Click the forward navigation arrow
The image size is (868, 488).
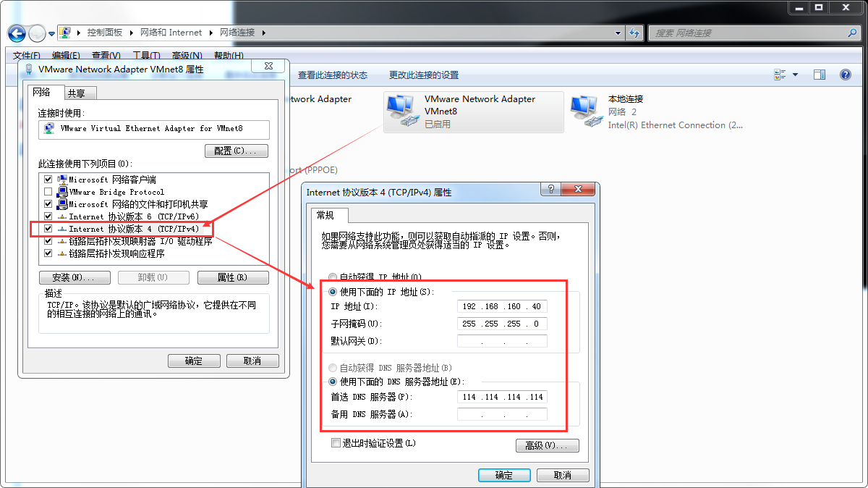36,33
